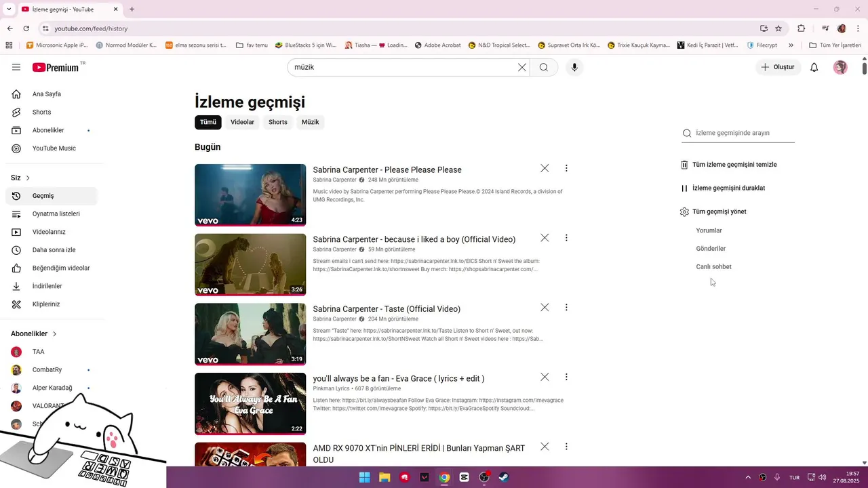868x488 pixels.
Task: Expand the Abonelikler section header
Action: [x=34, y=333]
